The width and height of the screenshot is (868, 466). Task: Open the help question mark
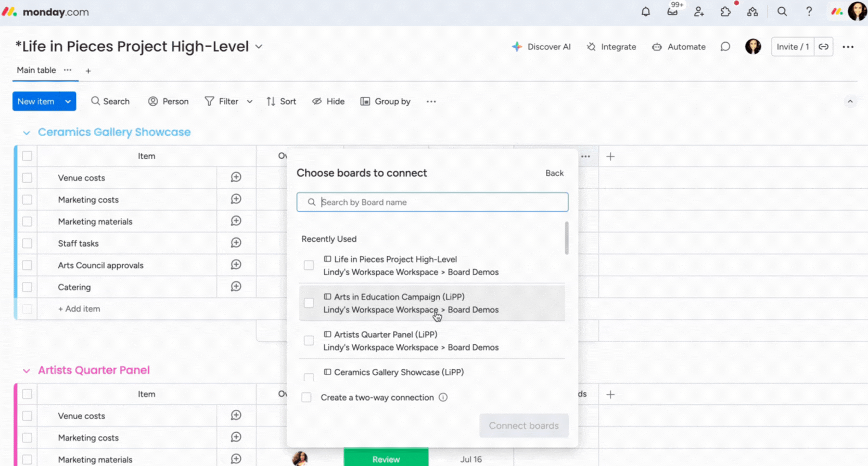point(809,11)
